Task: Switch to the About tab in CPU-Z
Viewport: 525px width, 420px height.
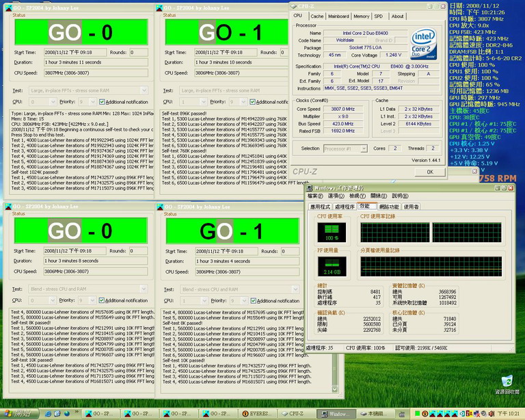Action: coord(397,16)
